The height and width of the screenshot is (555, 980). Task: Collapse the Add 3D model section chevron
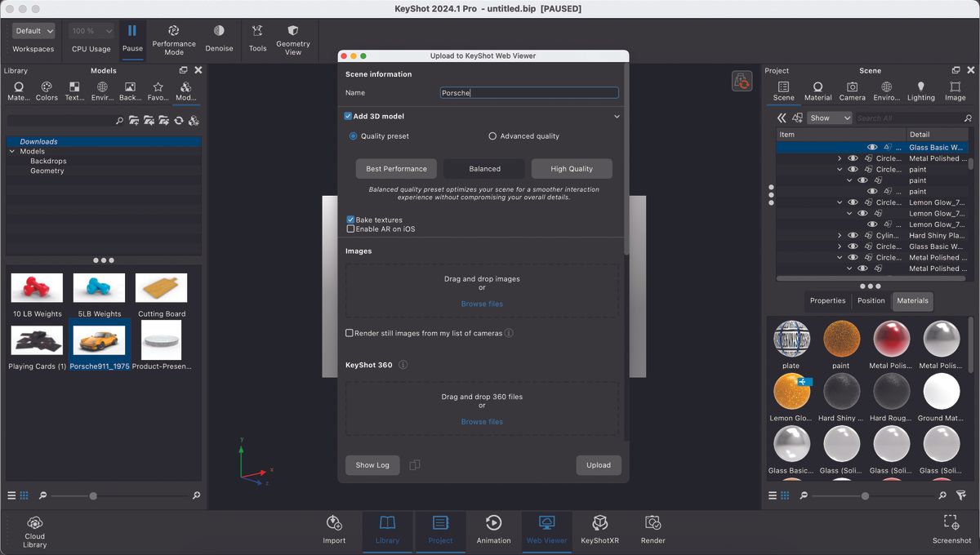coord(617,117)
